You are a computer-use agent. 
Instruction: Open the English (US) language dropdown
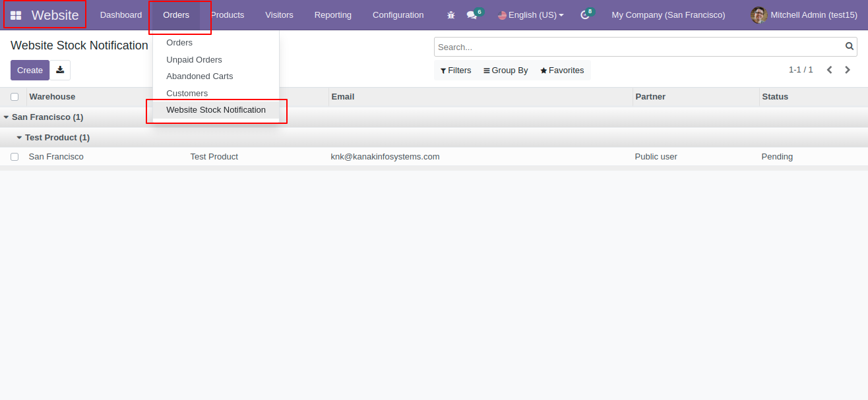531,15
